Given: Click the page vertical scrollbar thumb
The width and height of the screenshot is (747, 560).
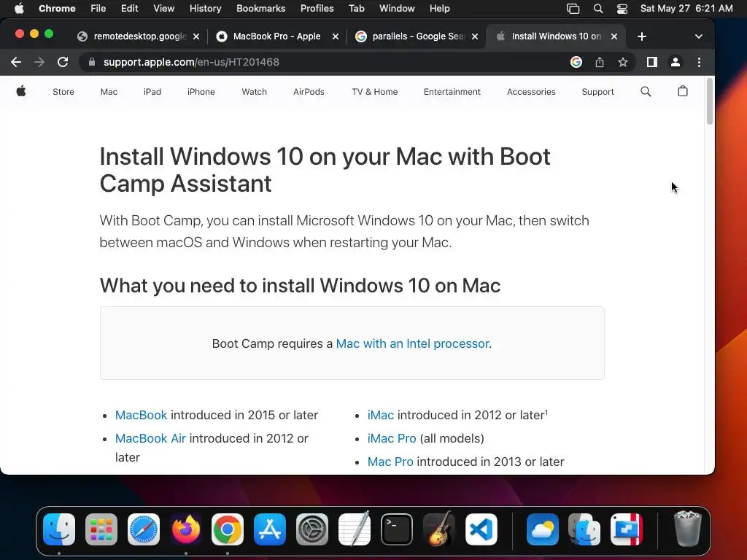Looking at the screenshot, I should coord(709,102).
